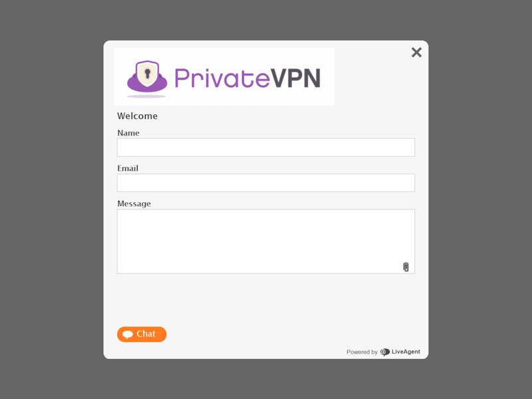The width and height of the screenshot is (532, 399).
Task: Click the shield keyhole logo icon
Action: [147, 73]
